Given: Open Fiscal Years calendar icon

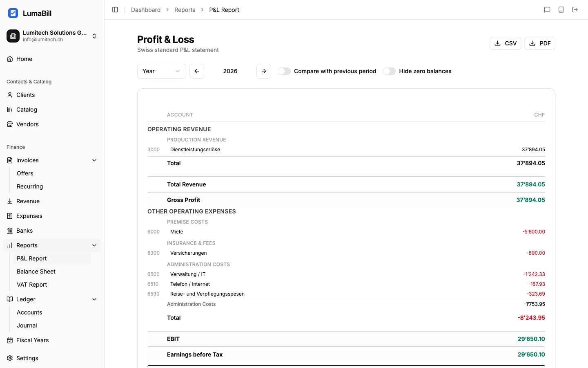Looking at the screenshot, I should click(x=9, y=340).
